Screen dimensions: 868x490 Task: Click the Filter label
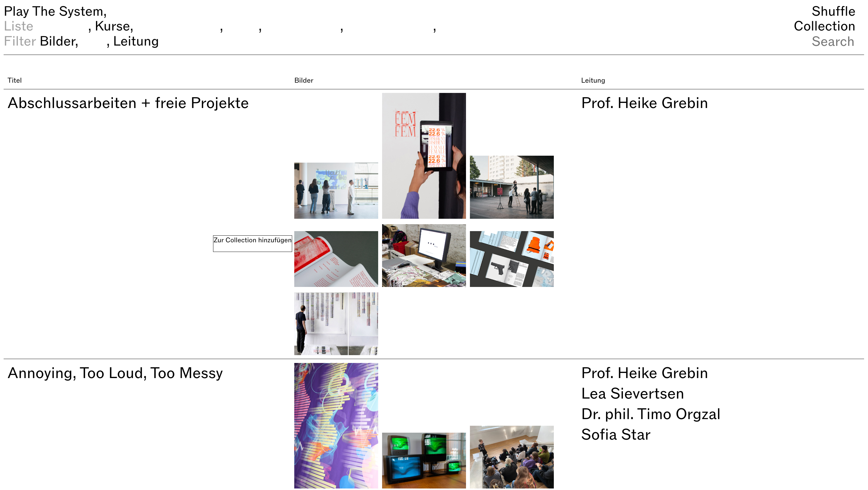20,41
